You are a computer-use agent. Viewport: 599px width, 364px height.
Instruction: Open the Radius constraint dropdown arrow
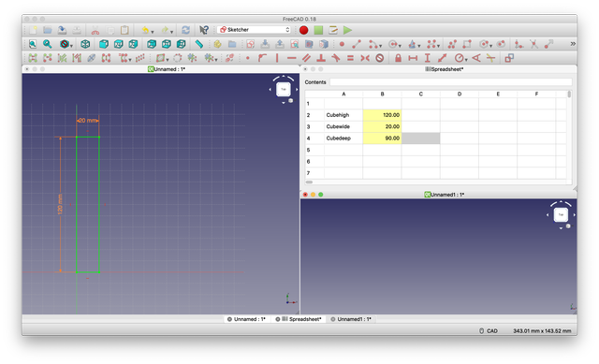466,60
